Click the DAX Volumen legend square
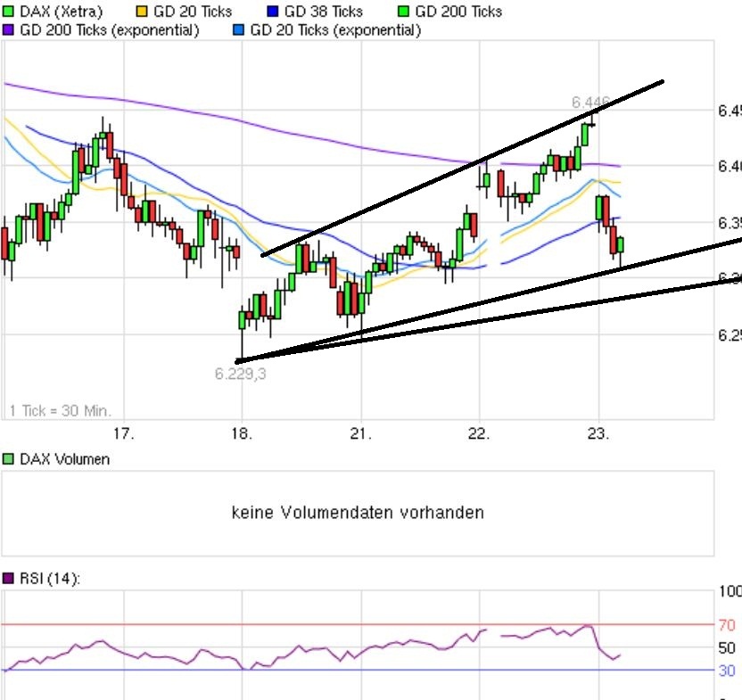Image resolution: width=742 pixels, height=700 pixels. tap(7, 458)
